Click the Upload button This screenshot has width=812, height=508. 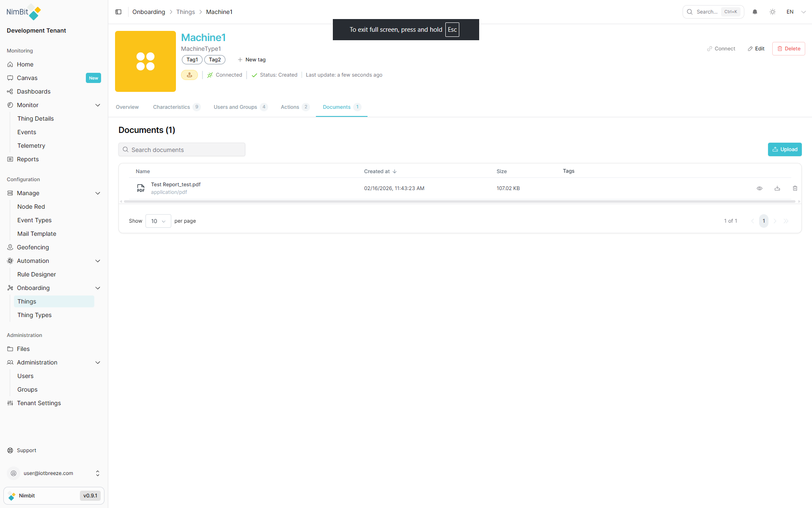pos(785,149)
